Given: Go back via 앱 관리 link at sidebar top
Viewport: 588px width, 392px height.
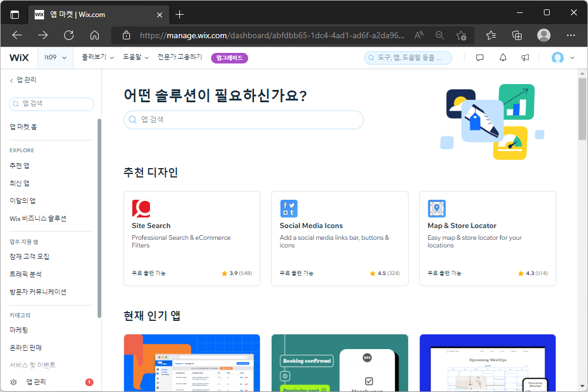Looking at the screenshot, I should pyautogui.click(x=24, y=80).
